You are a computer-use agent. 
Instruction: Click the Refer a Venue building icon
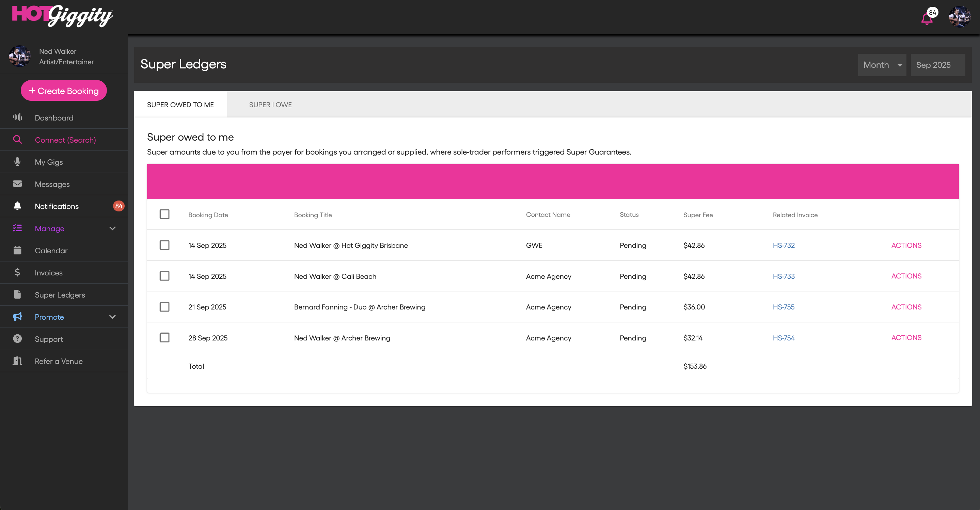click(x=17, y=361)
